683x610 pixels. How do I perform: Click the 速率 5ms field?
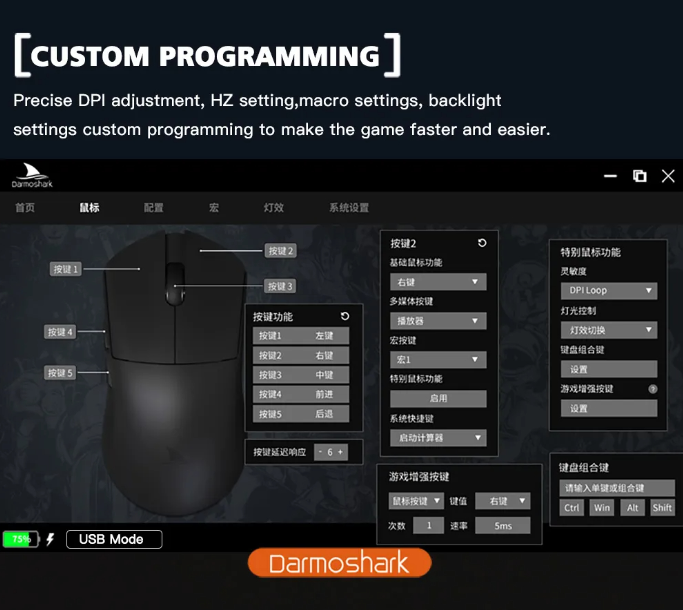pos(503,525)
